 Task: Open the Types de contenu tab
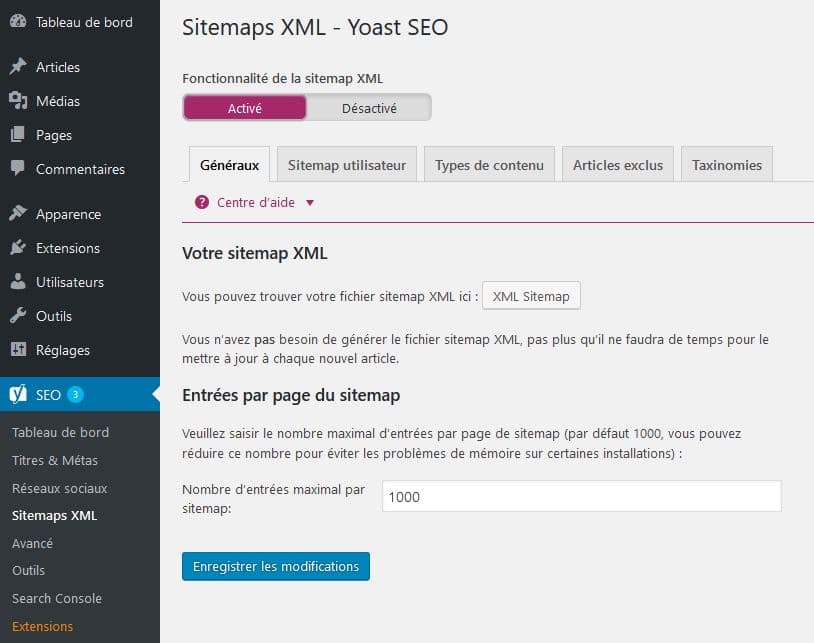click(x=489, y=165)
